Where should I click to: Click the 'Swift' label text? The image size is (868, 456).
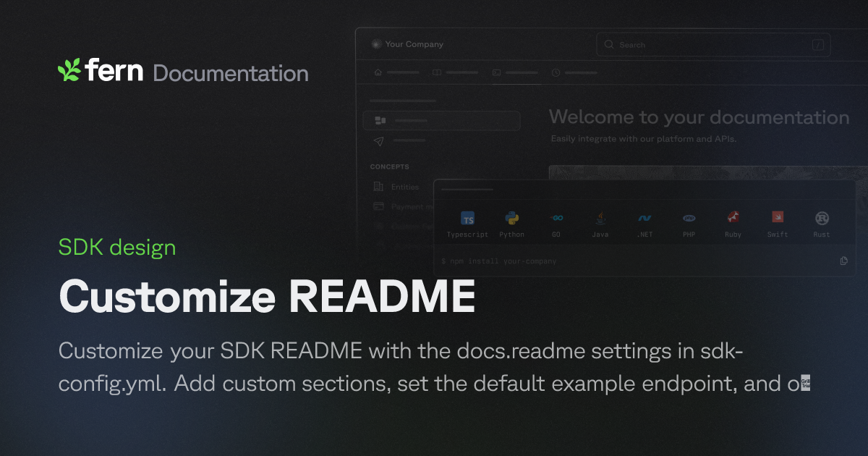(778, 235)
